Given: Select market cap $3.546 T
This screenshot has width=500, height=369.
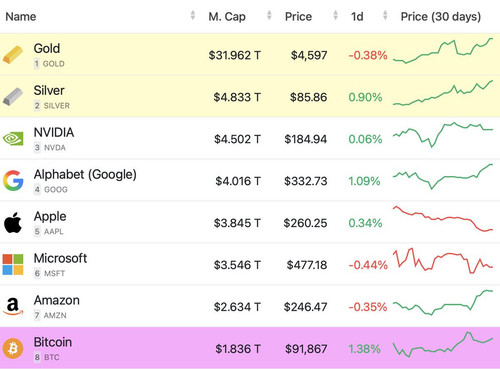Looking at the screenshot, I should coord(237,265).
